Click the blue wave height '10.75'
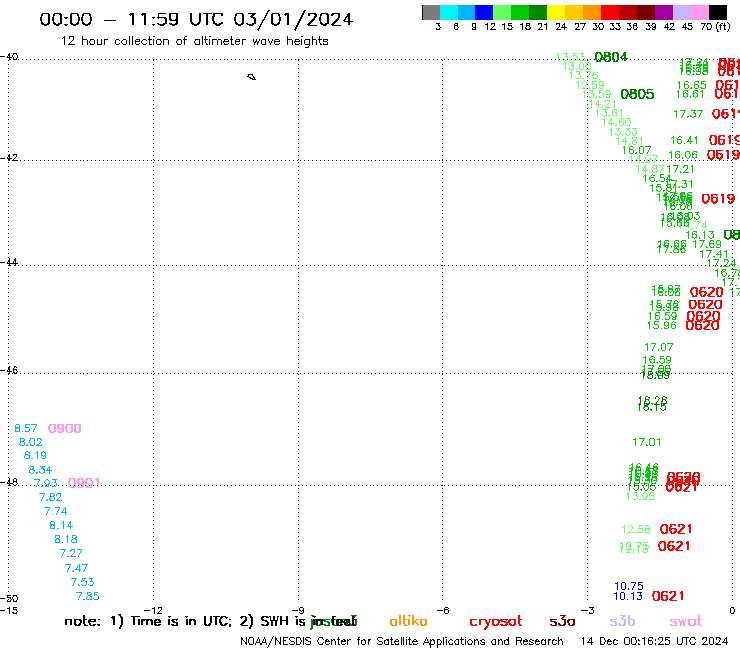 click(x=629, y=586)
